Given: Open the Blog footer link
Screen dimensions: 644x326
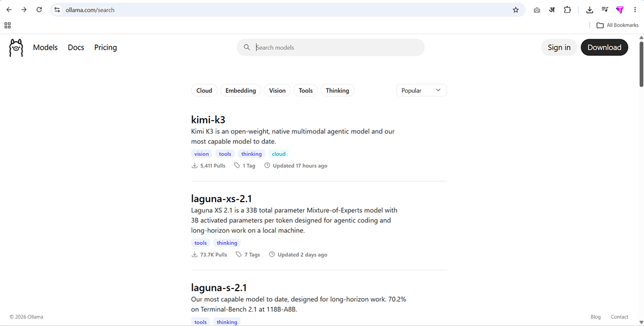Looking at the screenshot, I should [596, 317].
